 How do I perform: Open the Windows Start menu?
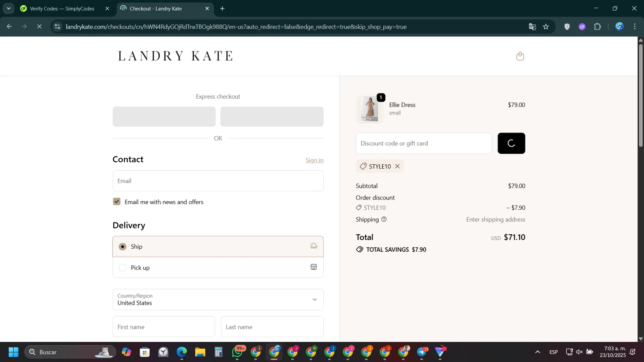pyautogui.click(x=13, y=352)
